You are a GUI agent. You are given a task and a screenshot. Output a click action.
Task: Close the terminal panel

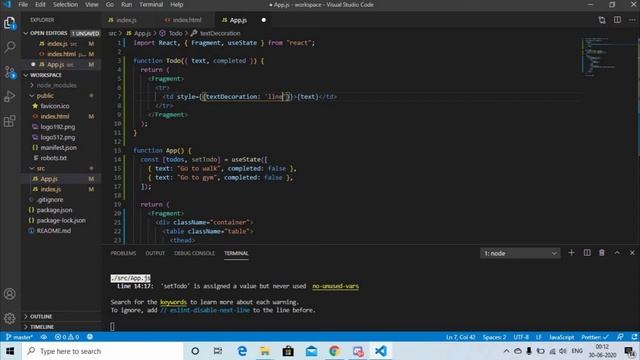[x=632, y=253]
